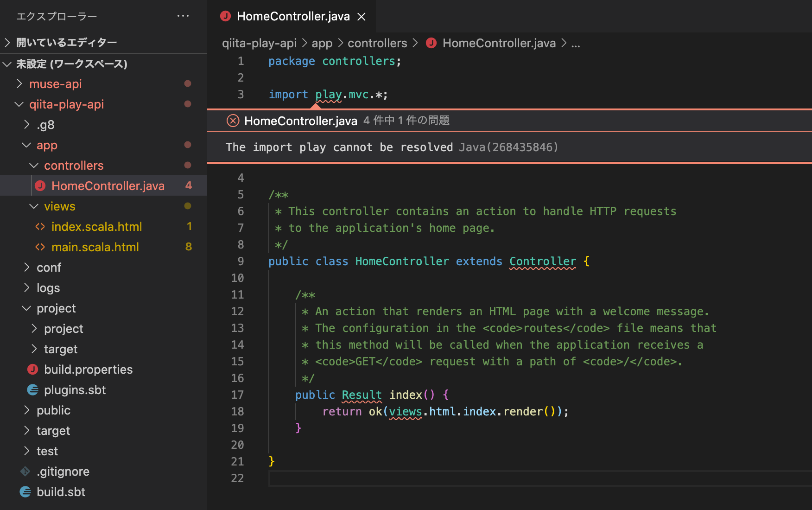The width and height of the screenshot is (812, 510).
Task: Close the HomeController.java editor tab
Action: click(362, 17)
